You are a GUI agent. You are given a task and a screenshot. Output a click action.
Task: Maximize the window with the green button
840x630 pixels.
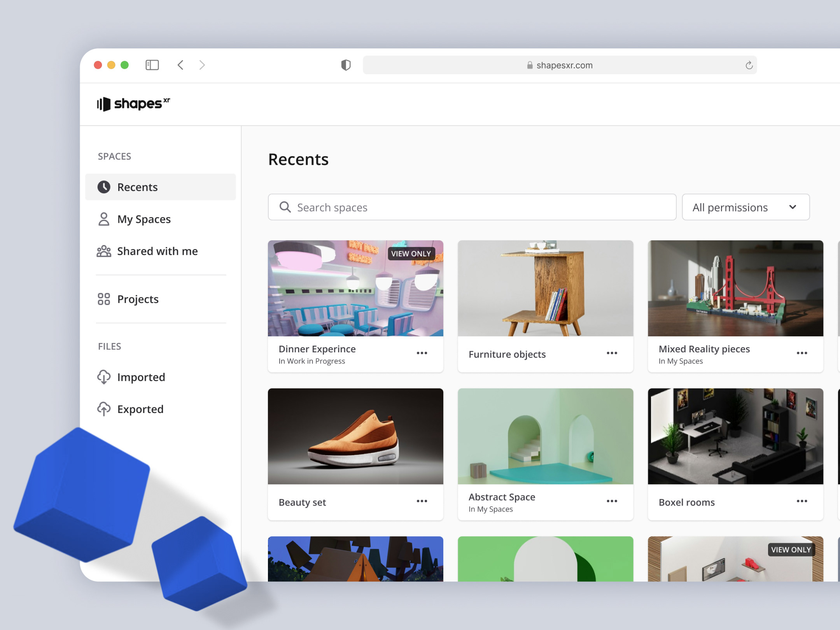coord(124,65)
